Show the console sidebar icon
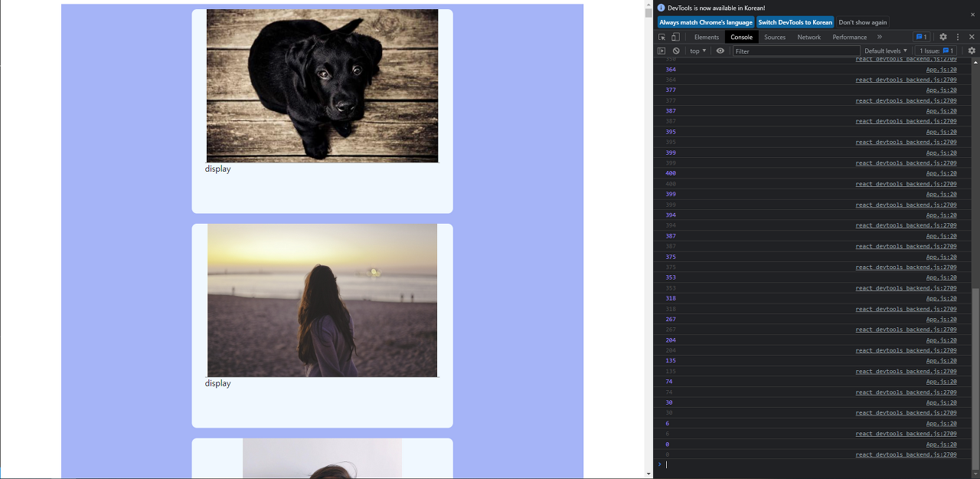This screenshot has width=980, height=479. tap(661, 51)
